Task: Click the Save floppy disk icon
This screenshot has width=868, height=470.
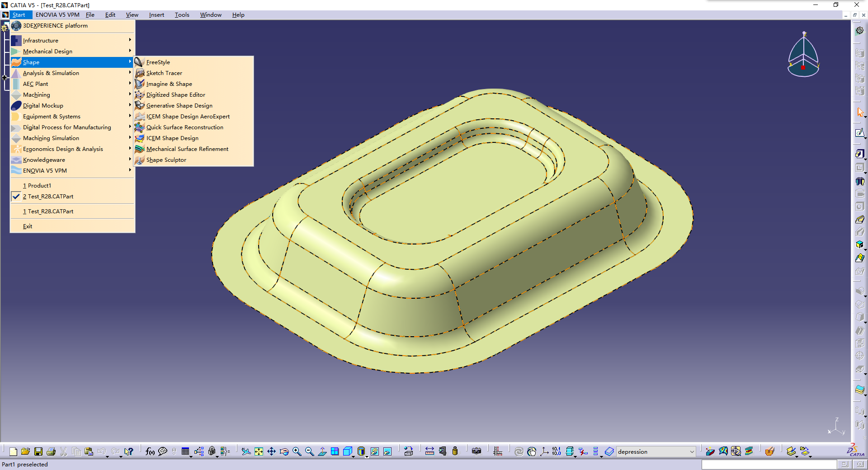Action: pos(38,451)
